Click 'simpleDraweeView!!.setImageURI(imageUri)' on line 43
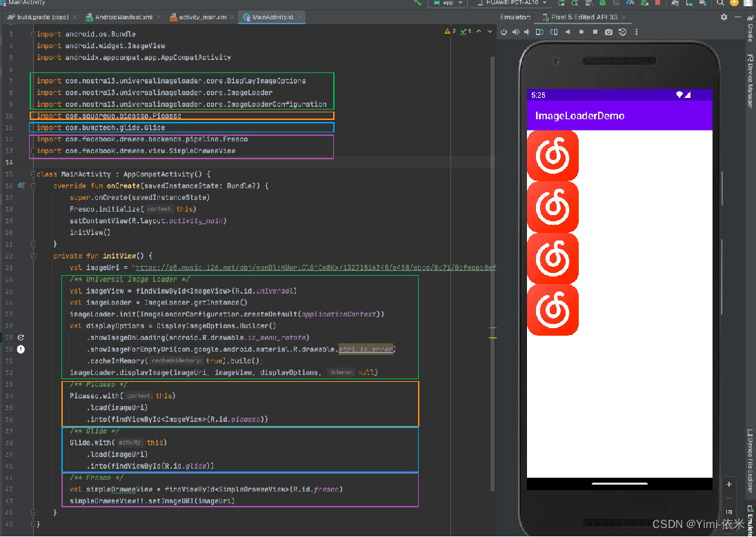The image size is (756, 537). point(152,501)
